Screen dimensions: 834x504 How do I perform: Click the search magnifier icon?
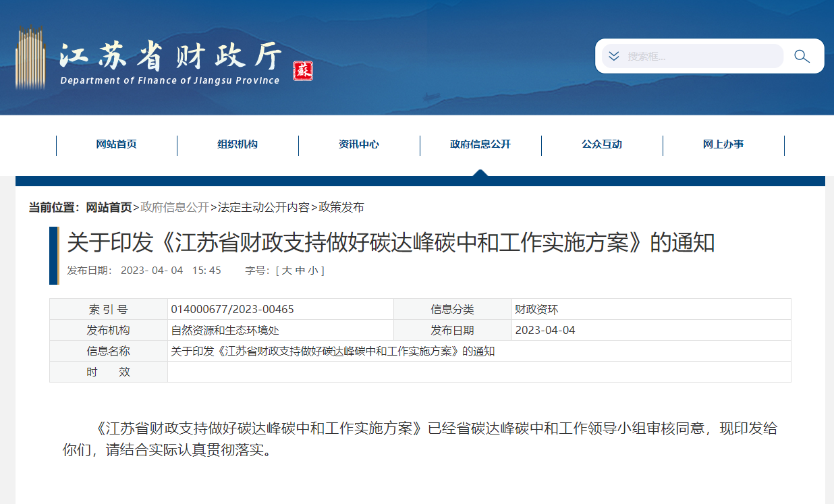[802, 56]
